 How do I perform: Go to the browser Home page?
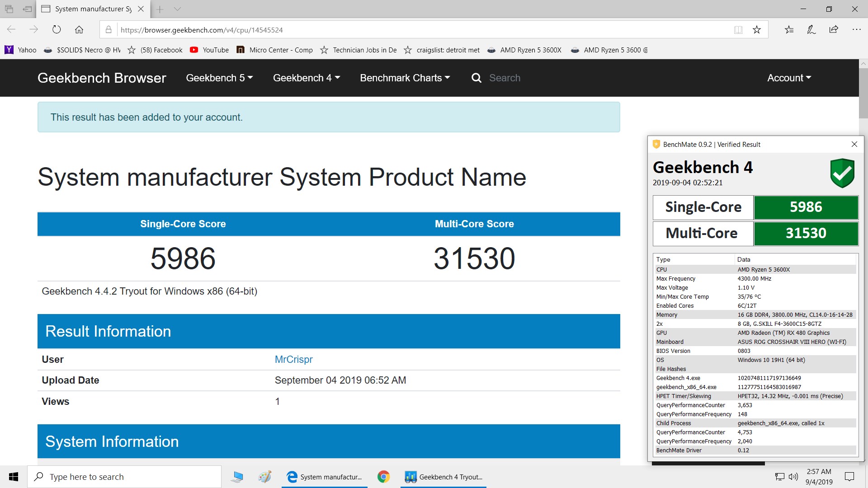[x=79, y=30]
